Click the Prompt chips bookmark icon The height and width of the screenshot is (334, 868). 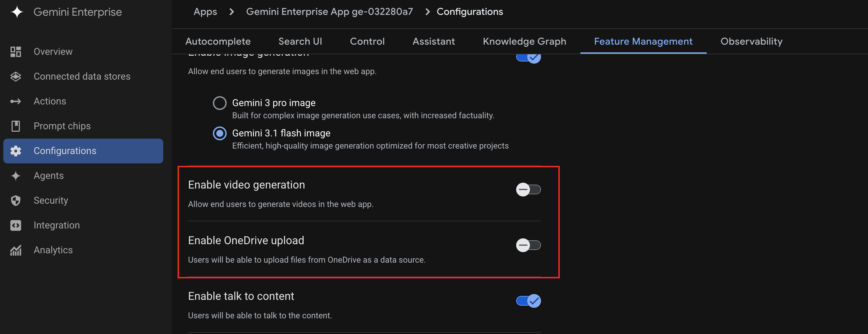tap(15, 126)
